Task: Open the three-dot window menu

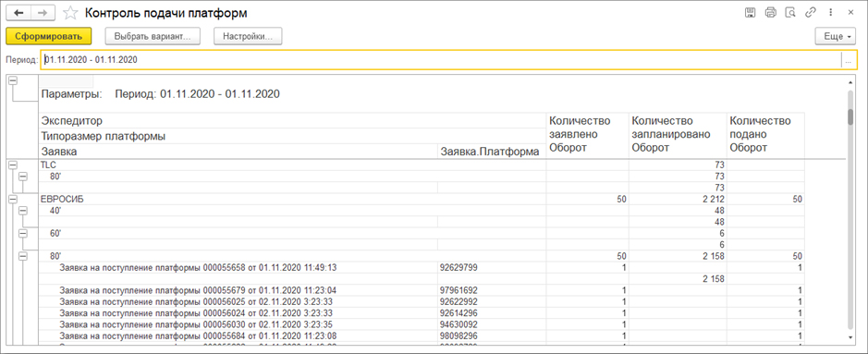Action: click(x=830, y=12)
